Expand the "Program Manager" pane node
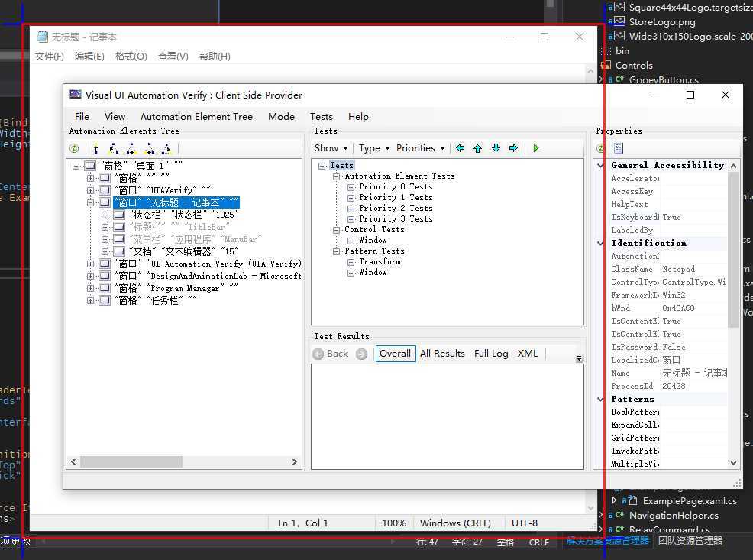This screenshot has height=560, width=753. (x=90, y=288)
